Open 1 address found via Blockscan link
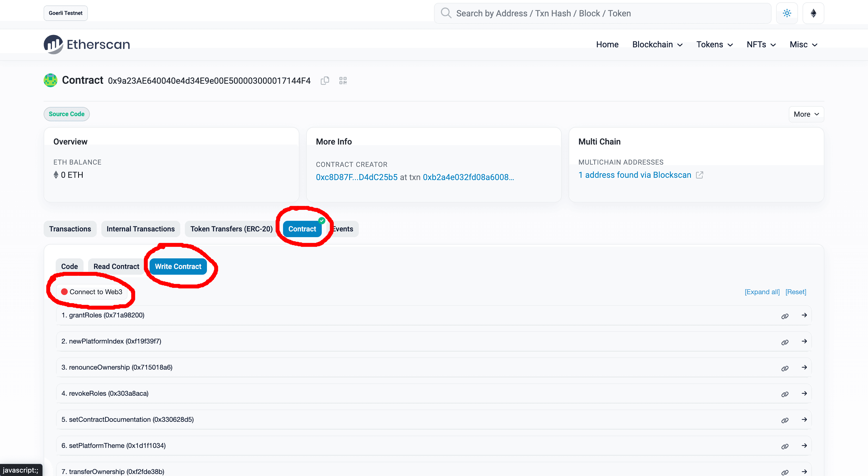Screen dimensions: 868x476 point(634,175)
